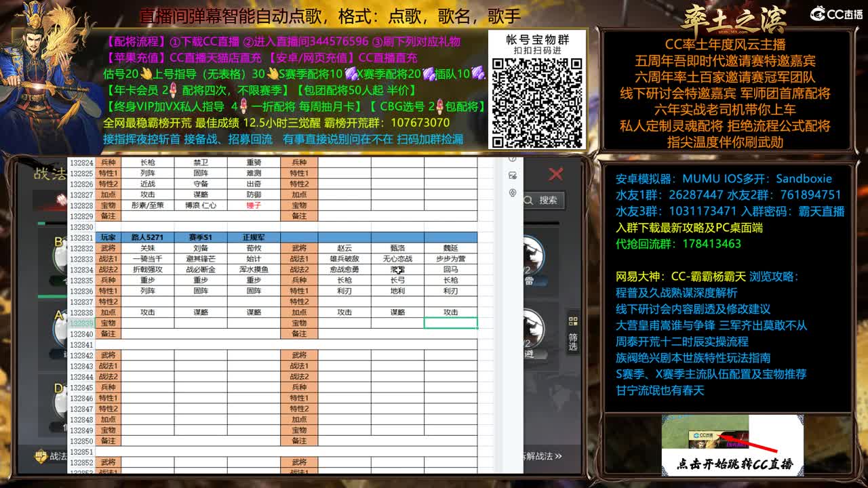Click the 出奇 cell
The width and height of the screenshot is (868, 488).
click(x=254, y=184)
